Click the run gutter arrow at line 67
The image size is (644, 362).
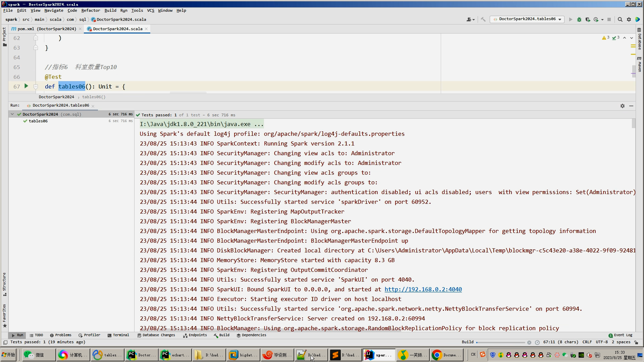26,86
